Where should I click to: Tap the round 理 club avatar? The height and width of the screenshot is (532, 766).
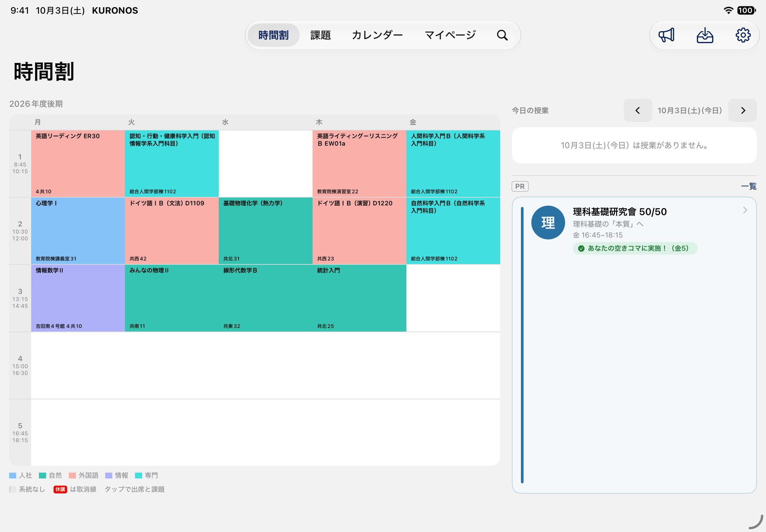(x=548, y=223)
